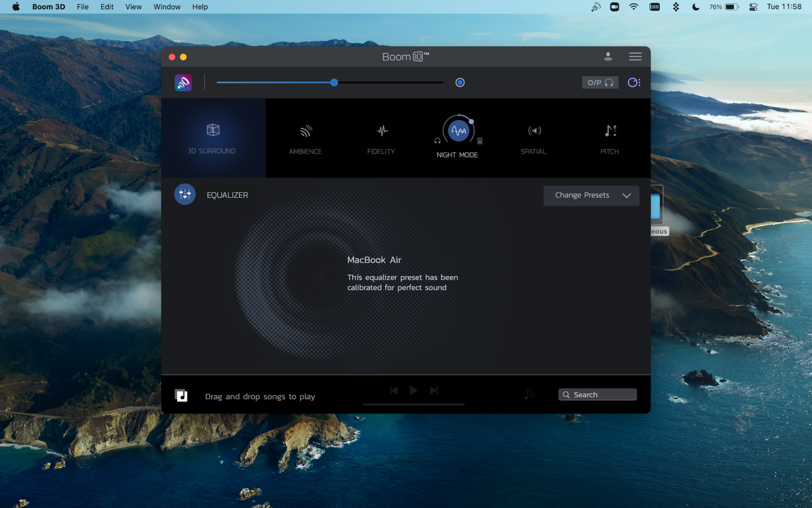Click the intensity dial next to hamburger menu

click(632, 82)
